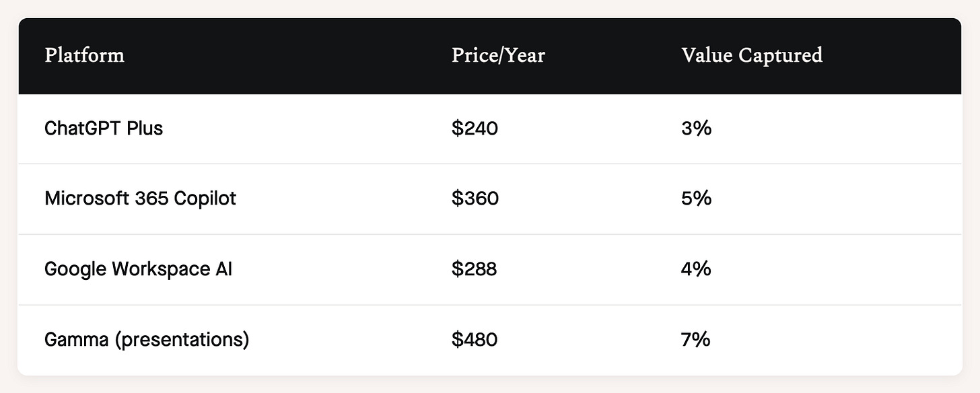Click the $480 price cell
This screenshot has width=980, height=393.
[x=475, y=340]
